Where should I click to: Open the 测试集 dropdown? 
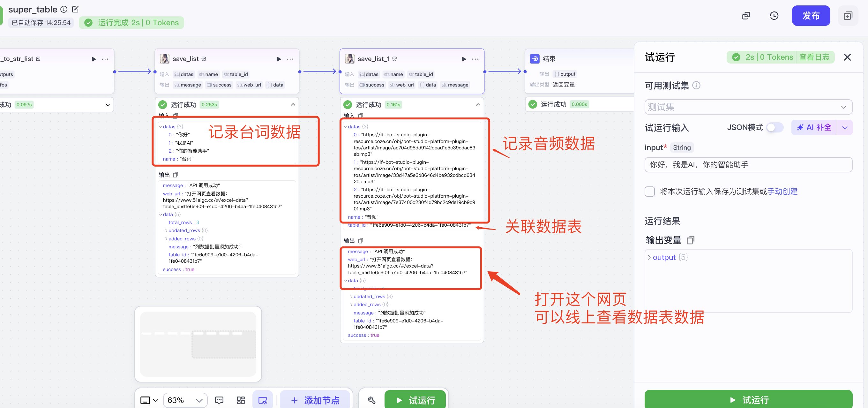(748, 107)
